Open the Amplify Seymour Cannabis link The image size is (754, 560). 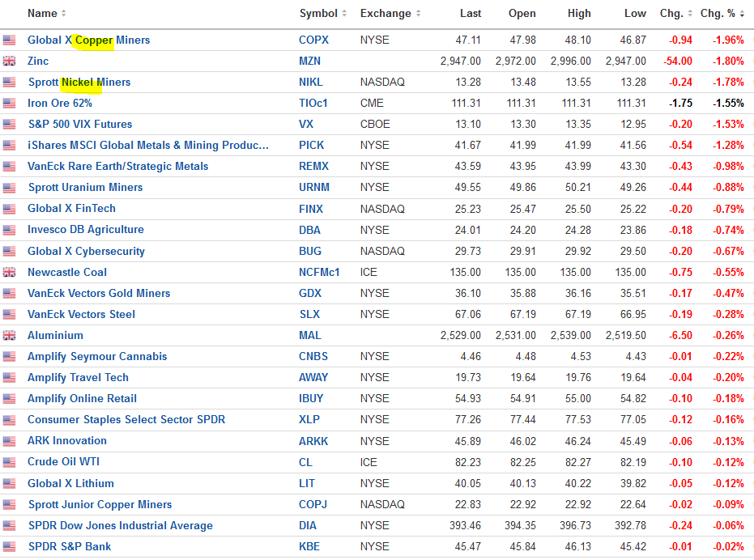click(x=97, y=357)
